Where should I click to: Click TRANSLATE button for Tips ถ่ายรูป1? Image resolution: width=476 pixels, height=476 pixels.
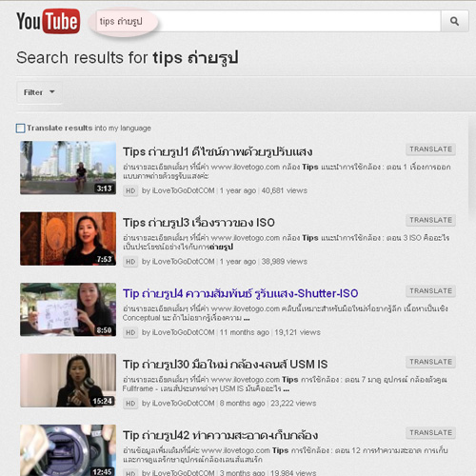(430, 149)
